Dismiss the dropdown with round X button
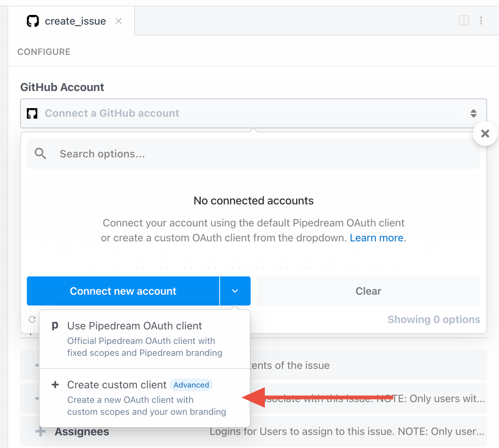Screen dimensions: 499x448 (x=485, y=134)
